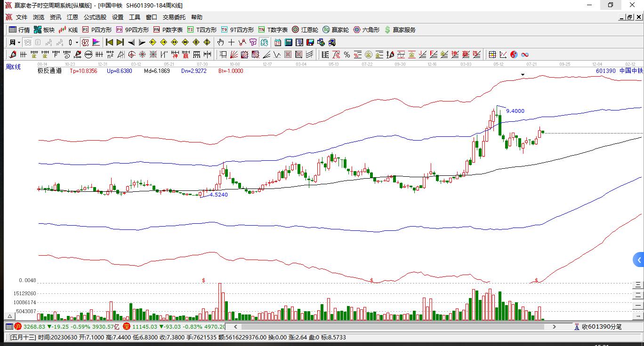Open the T数字表 tool
The width and height of the screenshot is (644, 346).
(x=273, y=30)
